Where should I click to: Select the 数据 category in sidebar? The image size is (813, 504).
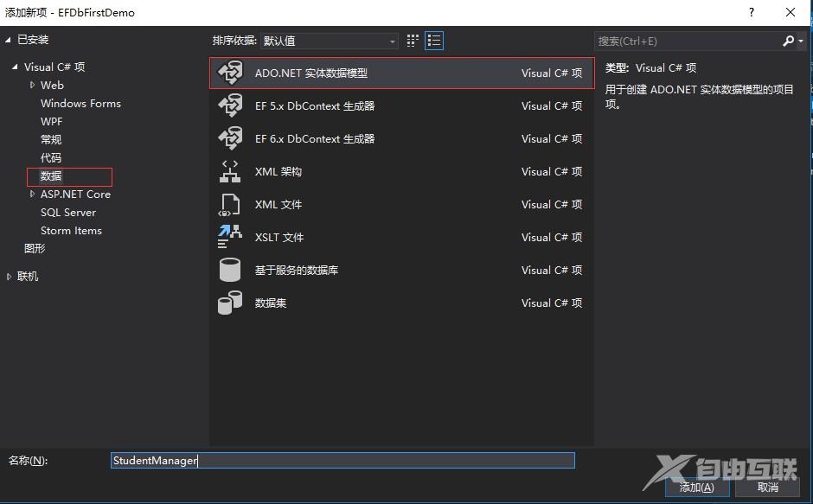click(52, 175)
